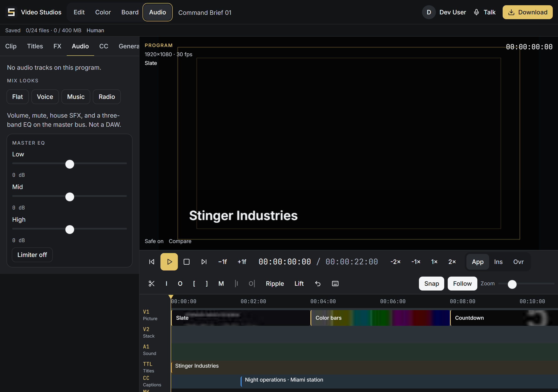Screen dimensions: 558x392
Task: Click the Download button
Action: pos(528,12)
